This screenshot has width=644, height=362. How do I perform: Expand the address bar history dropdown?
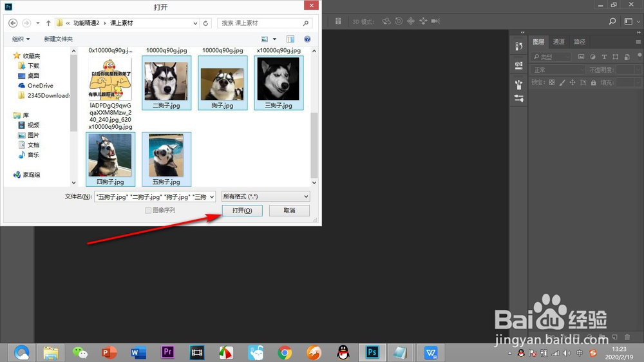point(196,23)
